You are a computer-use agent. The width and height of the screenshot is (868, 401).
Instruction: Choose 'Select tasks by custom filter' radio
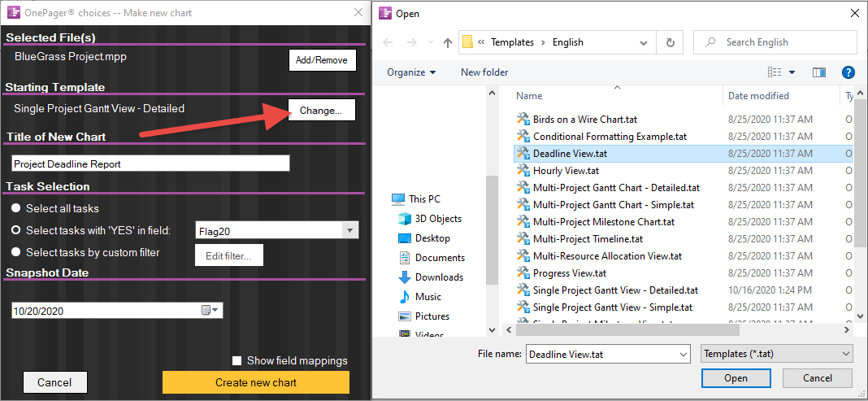pyautogui.click(x=16, y=252)
